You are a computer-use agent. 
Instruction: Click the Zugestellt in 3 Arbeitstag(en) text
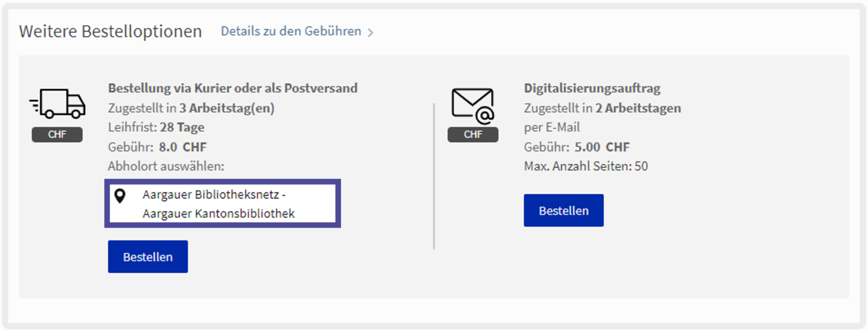point(191,108)
